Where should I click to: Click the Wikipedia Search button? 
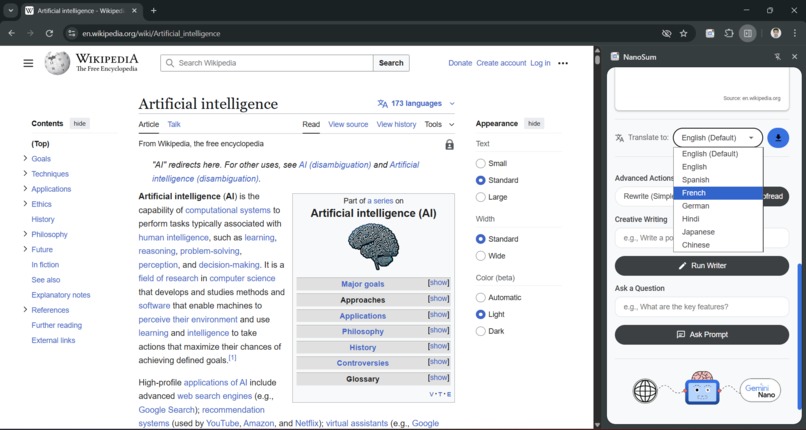coord(391,63)
